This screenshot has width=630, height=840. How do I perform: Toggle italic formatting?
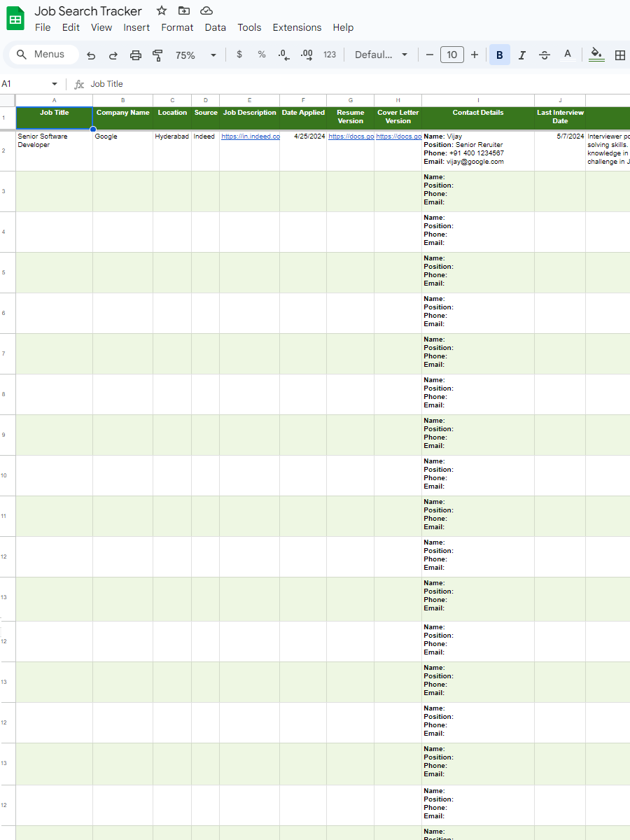[522, 55]
